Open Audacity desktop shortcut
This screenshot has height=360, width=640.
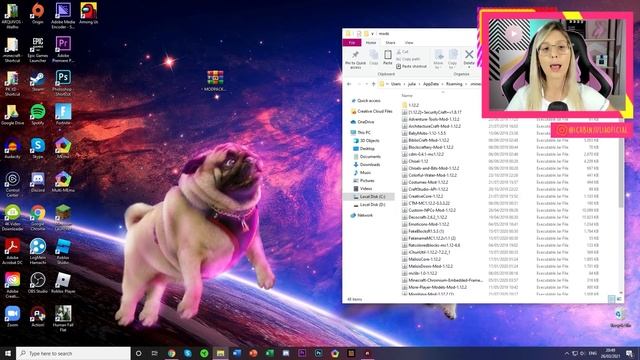coord(12,148)
